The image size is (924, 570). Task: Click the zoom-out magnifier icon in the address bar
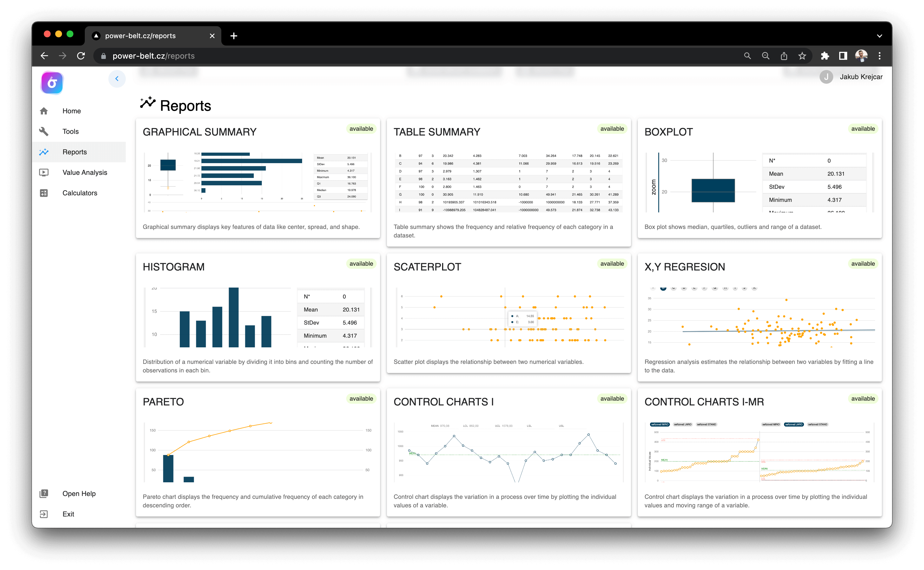pos(766,56)
